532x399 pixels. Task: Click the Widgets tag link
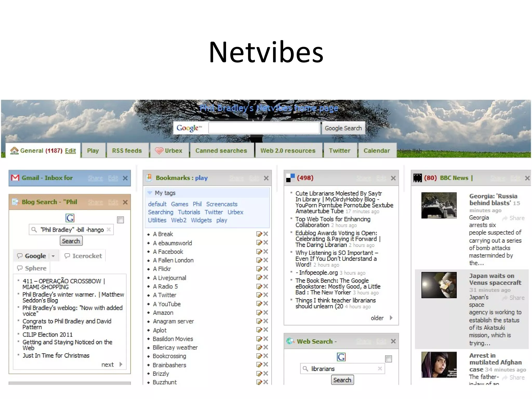coord(201,220)
